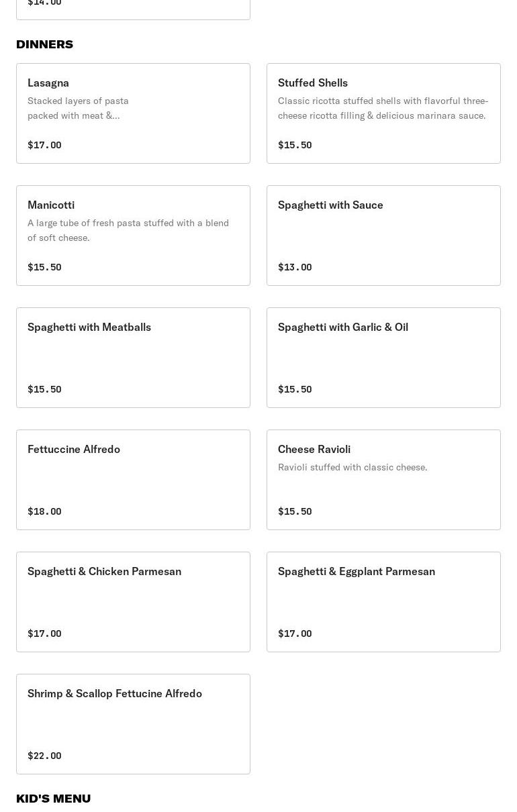Image resolution: width=517 pixels, height=812 pixels.
Task: Click the $18.00 Fettuccine Alfredo price
Action: [44, 511]
